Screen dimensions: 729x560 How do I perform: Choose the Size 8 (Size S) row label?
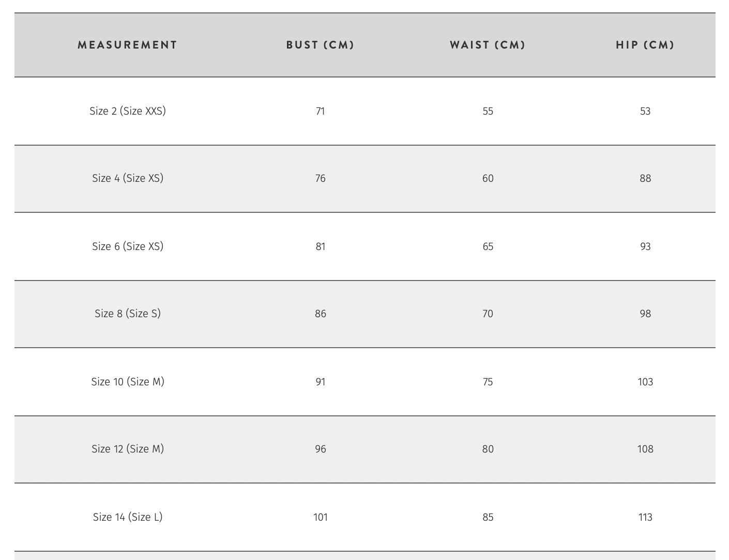click(128, 314)
